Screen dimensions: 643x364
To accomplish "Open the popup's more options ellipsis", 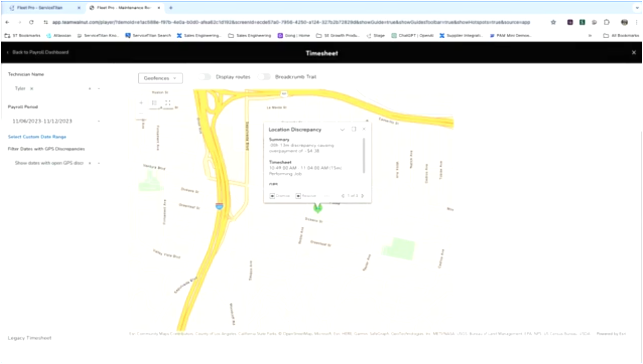I will 327,196.
